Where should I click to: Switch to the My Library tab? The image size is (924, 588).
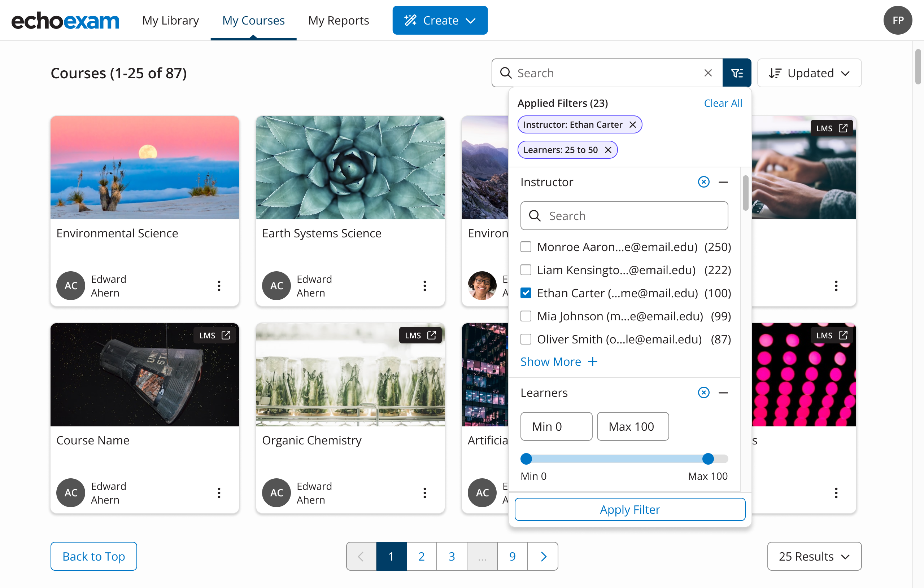171,20
